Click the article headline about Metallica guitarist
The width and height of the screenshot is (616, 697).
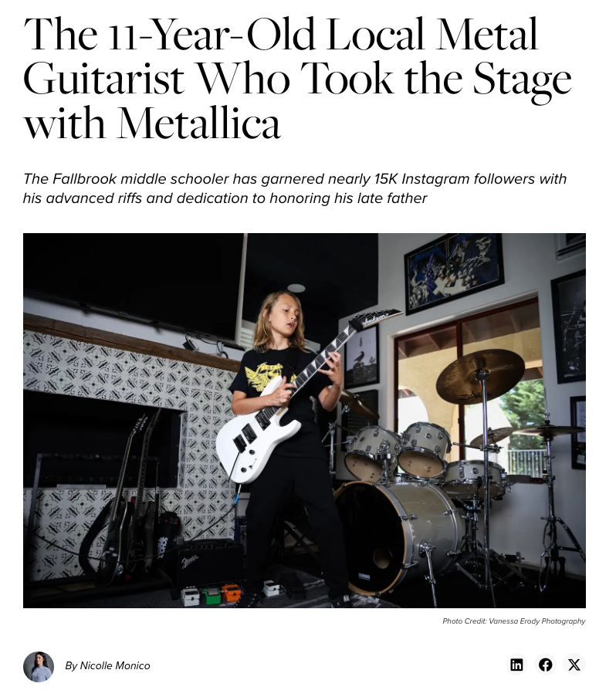pos(297,78)
